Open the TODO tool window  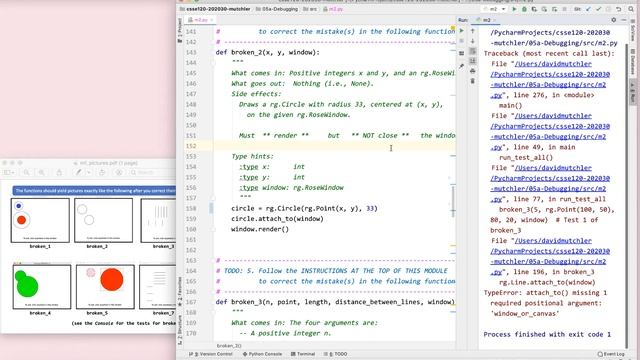tap(336, 354)
